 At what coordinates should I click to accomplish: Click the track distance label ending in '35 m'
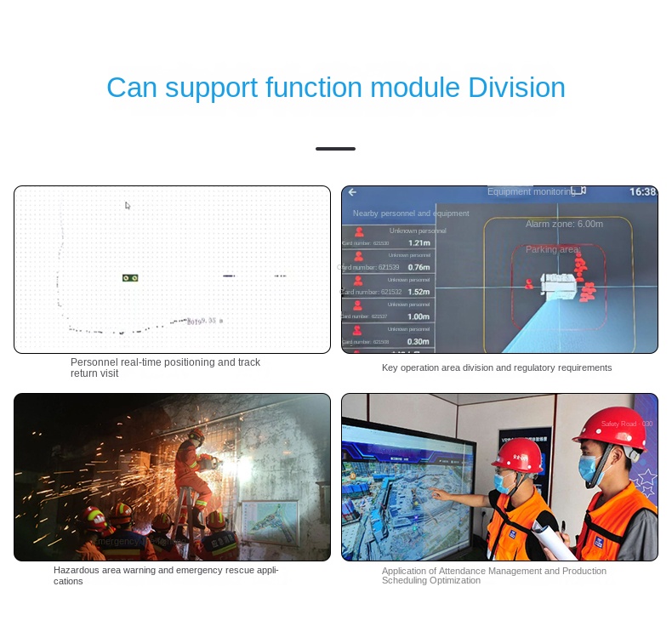pyautogui.click(x=205, y=321)
